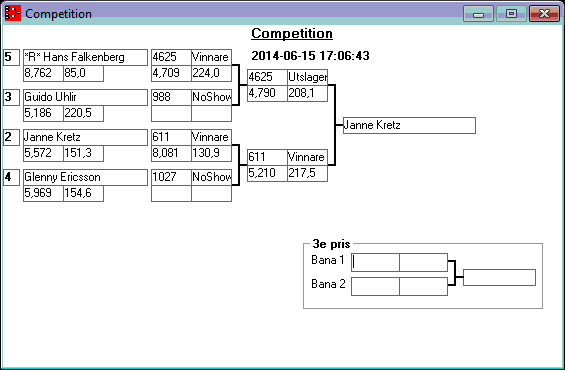565x370 pixels.
Task: Click the Bana 1 label
Action: pyautogui.click(x=328, y=260)
